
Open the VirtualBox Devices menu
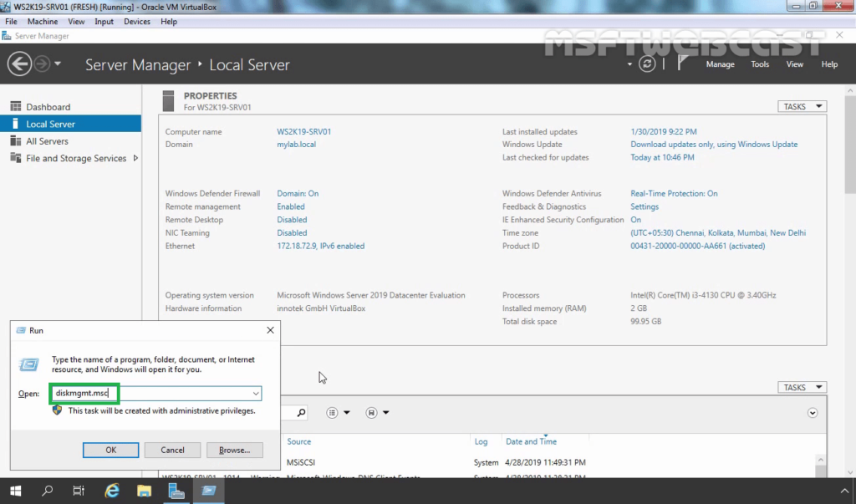pyautogui.click(x=136, y=21)
